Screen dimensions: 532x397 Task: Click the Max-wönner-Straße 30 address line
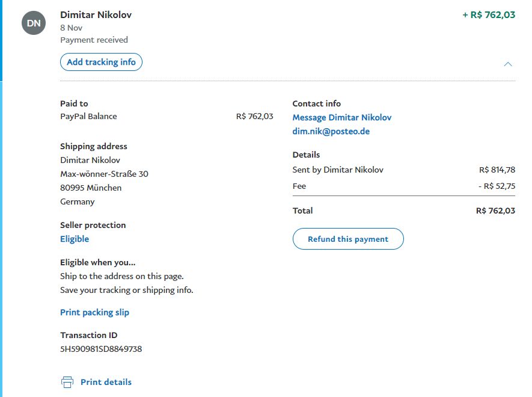[104, 174]
